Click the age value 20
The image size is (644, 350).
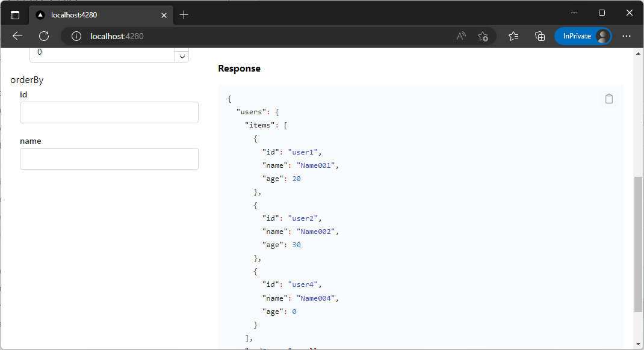[297, 179]
